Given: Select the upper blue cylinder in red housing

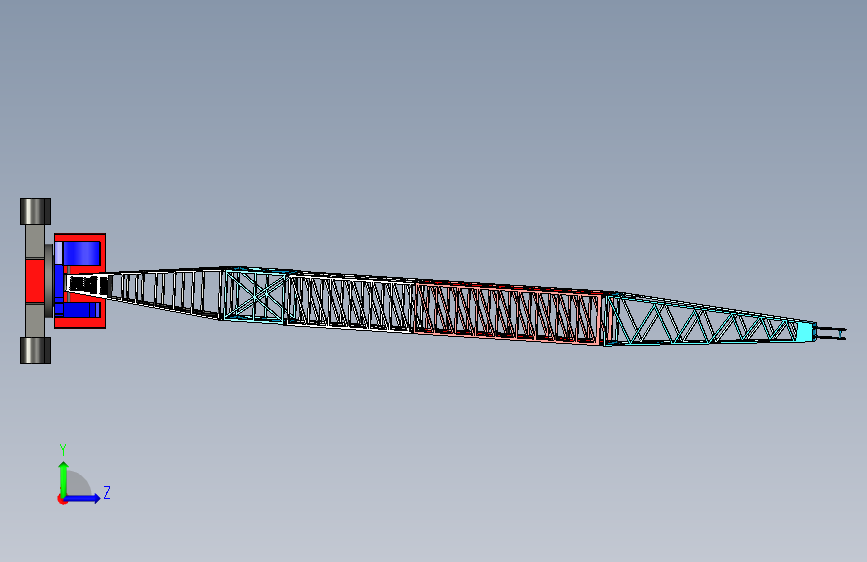Looking at the screenshot, I should [x=82, y=253].
